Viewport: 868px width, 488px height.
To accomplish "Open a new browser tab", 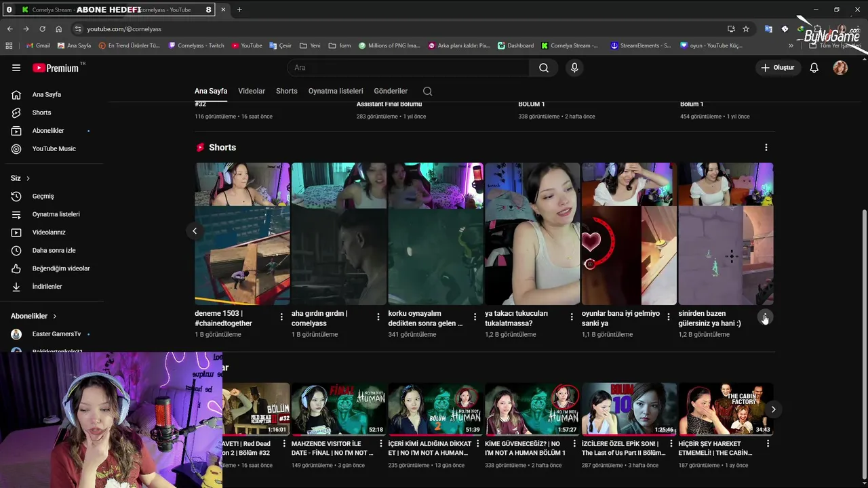I will click(x=239, y=9).
